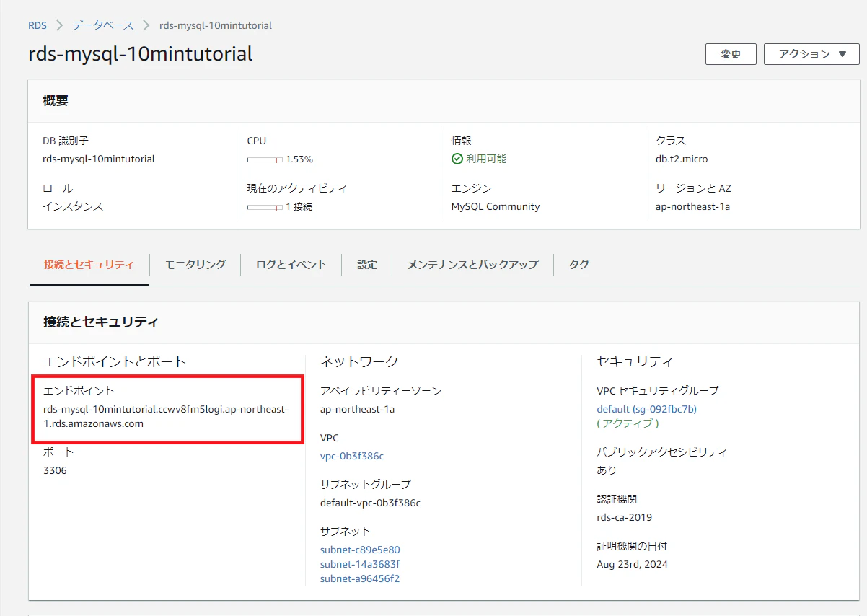
Task: Switch to the モニタリング tab
Action: click(x=195, y=265)
